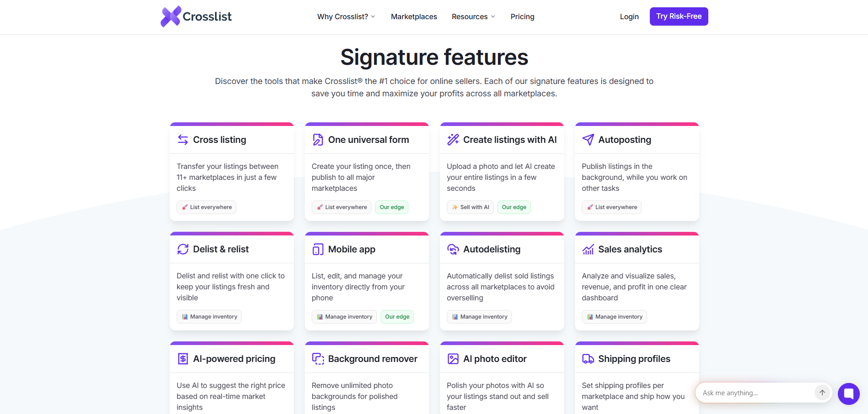Viewport: 868px width, 414px height.
Task: Open the Autodelisting feature card title
Action: point(492,249)
